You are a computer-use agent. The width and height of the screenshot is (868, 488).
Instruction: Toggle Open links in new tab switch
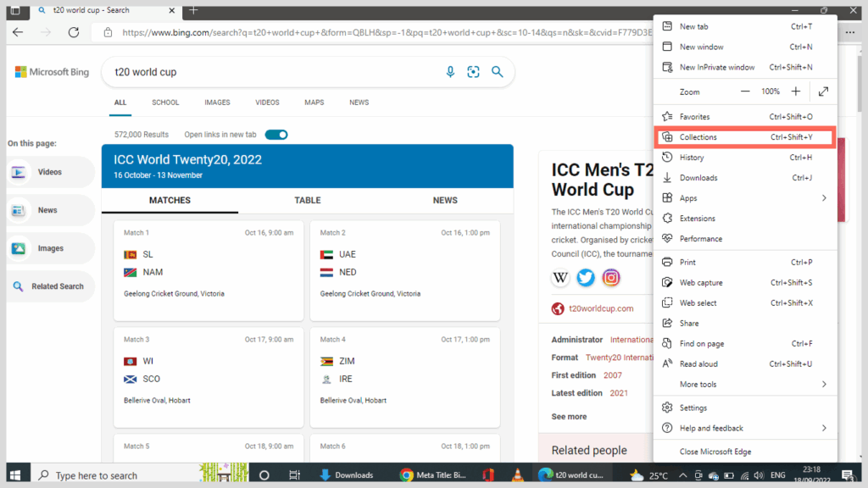276,135
